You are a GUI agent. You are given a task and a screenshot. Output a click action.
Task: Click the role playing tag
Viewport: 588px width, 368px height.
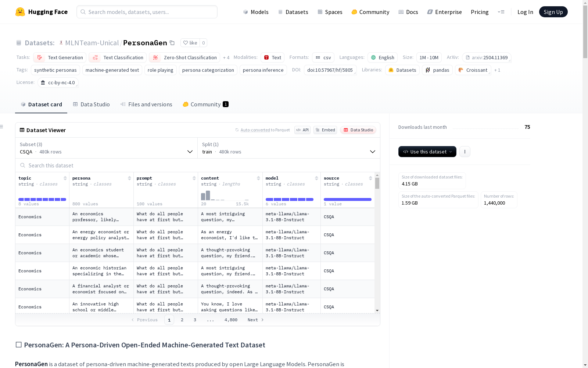160,70
